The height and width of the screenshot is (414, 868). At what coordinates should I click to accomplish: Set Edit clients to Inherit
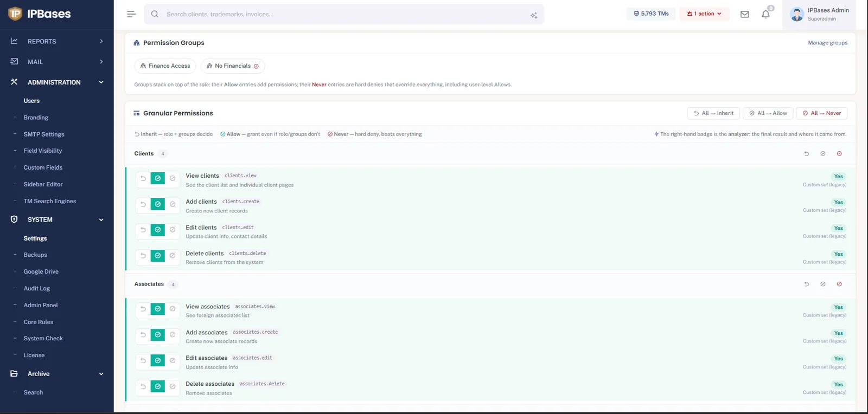[143, 230]
